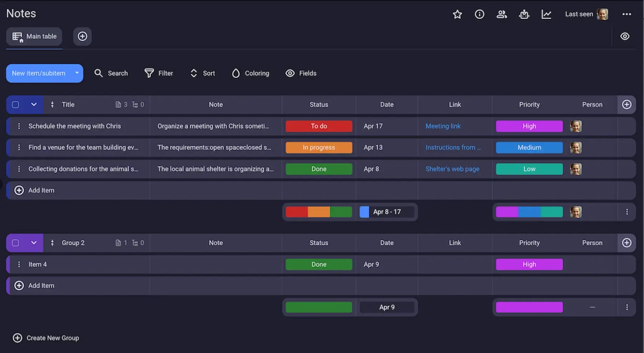Star the Notes board as favorite
The height and width of the screenshot is (353, 644).
457,14
